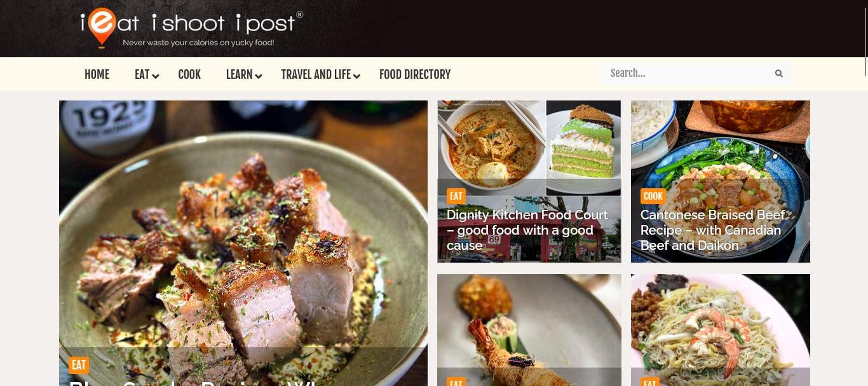The image size is (868, 386).
Task: Click EAT tag on Dignity Kitchen post
Action: (456, 196)
